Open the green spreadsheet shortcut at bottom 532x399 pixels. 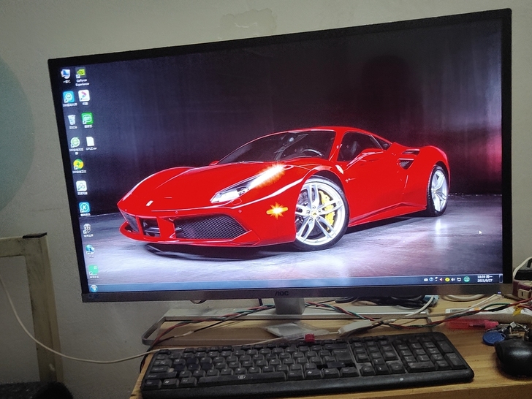click(x=93, y=269)
